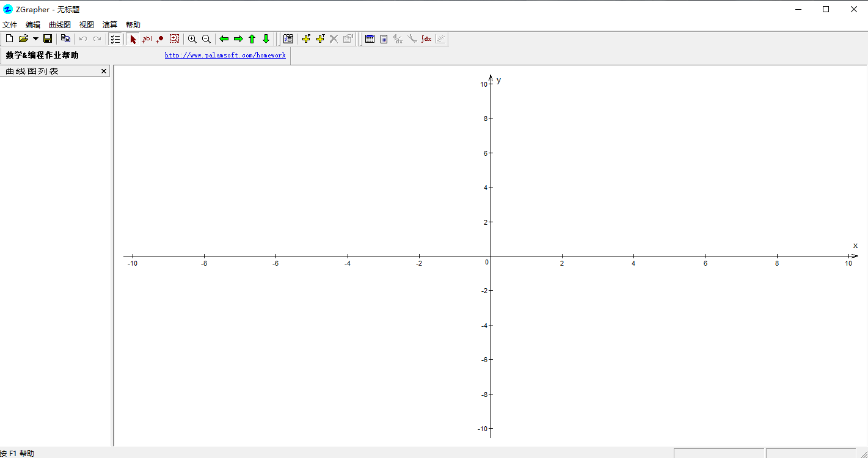This screenshot has width=868, height=458.
Task: Open the 文件 menu
Action: [10, 25]
